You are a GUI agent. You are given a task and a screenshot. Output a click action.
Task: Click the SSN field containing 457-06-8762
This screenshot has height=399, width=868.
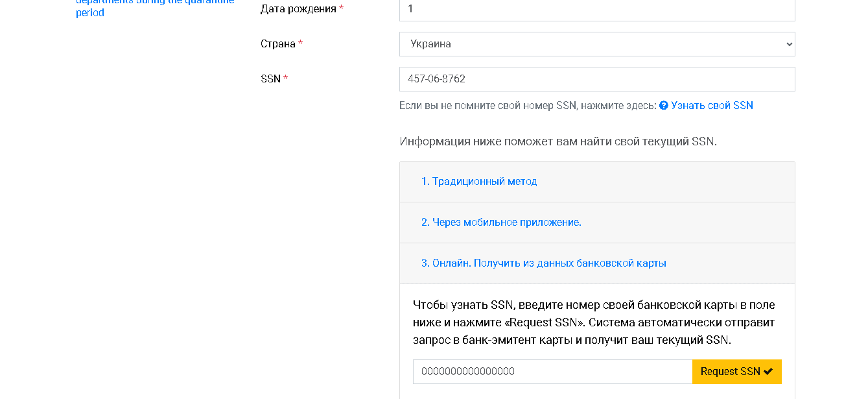596,79
